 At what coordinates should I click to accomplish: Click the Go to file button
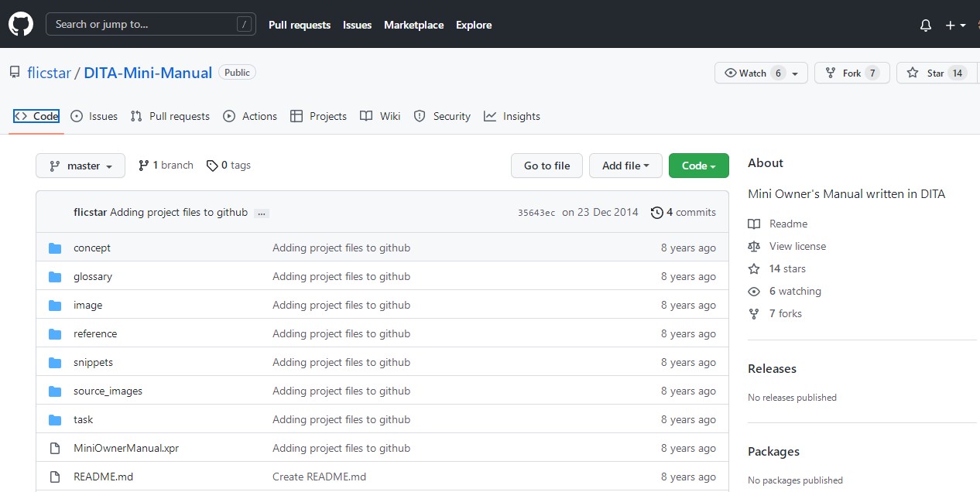(547, 166)
